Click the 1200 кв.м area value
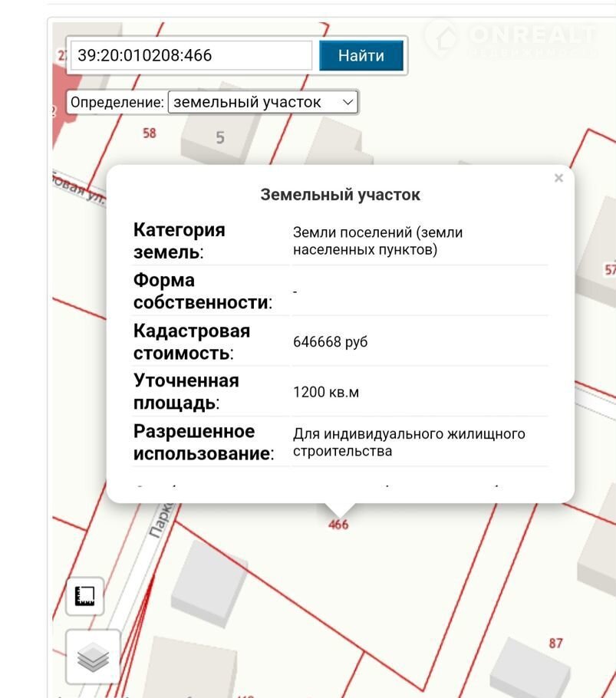Viewport: 616px width, 698px height. [x=326, y=393]
